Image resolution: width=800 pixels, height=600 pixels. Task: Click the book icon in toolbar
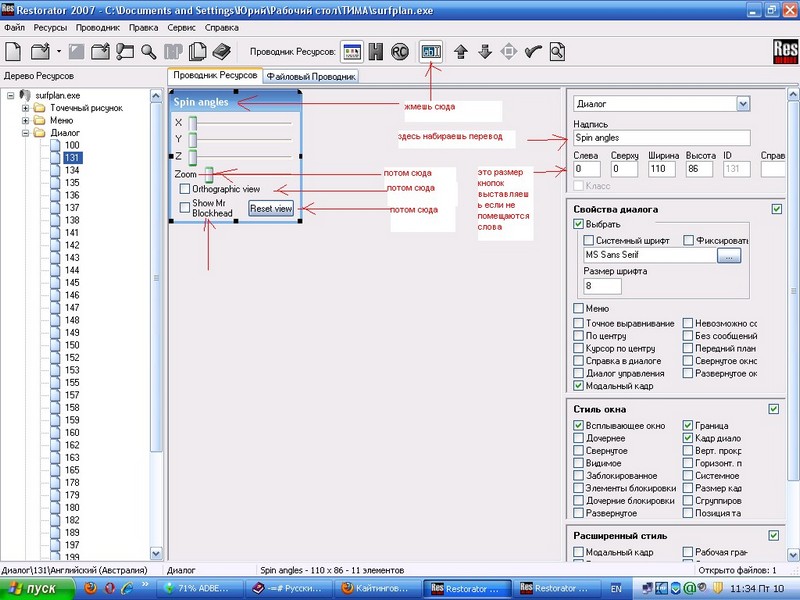[221, 51]
